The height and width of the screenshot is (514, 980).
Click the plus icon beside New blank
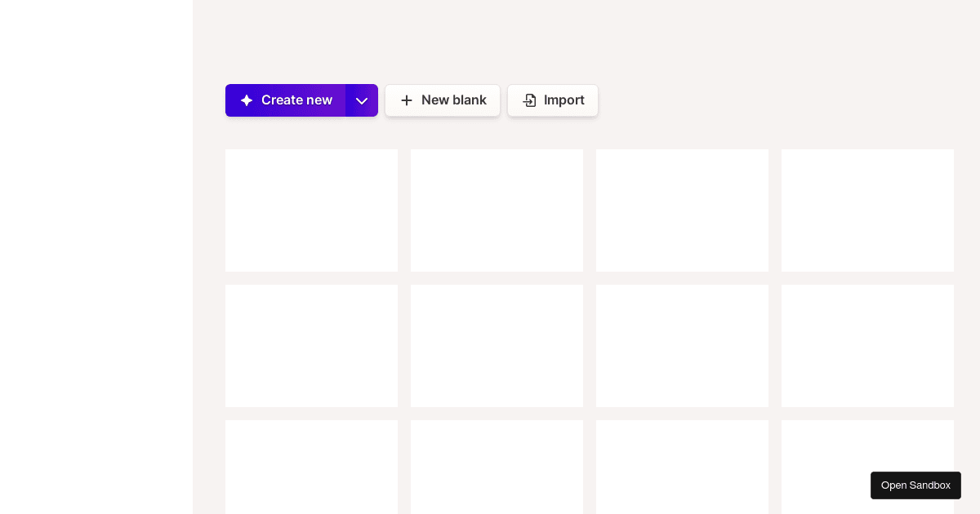tap(407, 100)
